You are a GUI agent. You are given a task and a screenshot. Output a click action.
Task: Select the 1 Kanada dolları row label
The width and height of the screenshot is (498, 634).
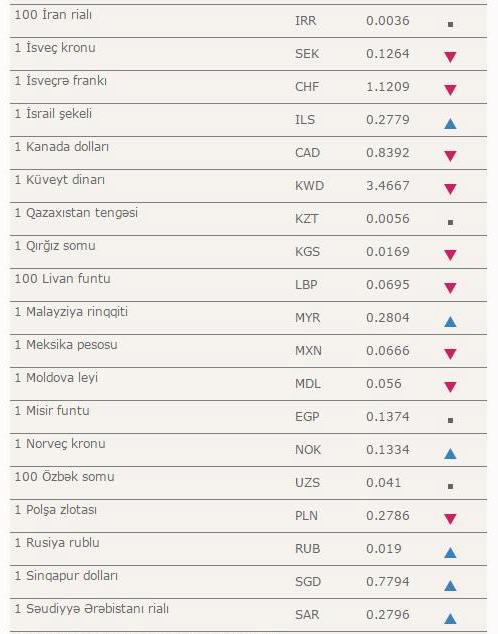coord(61,146)
